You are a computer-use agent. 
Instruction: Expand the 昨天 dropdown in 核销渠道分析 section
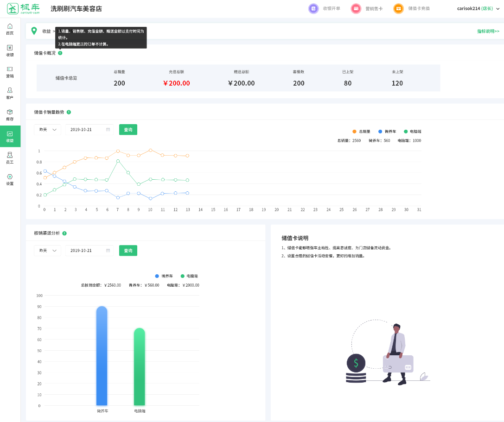coord(47,251)
